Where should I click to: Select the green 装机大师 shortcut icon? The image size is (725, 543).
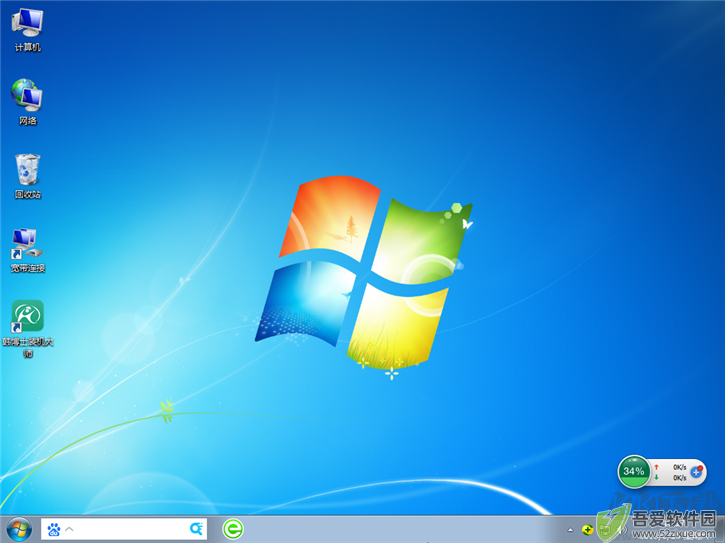[27, 329]
